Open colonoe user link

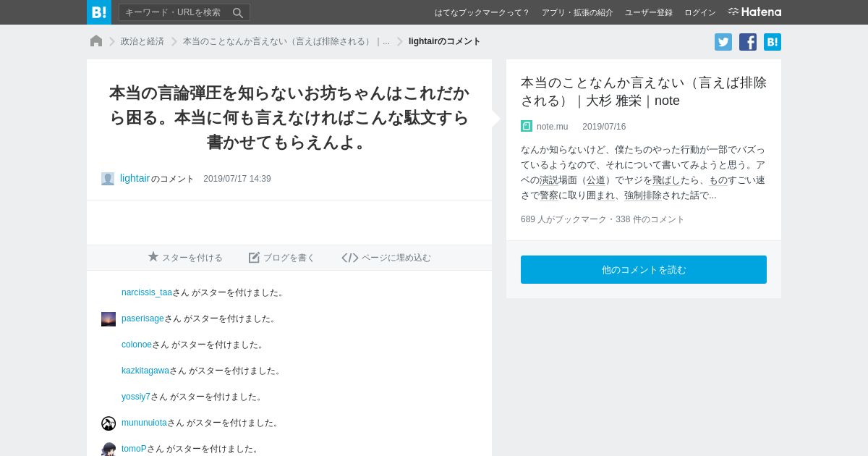point(137,345)
